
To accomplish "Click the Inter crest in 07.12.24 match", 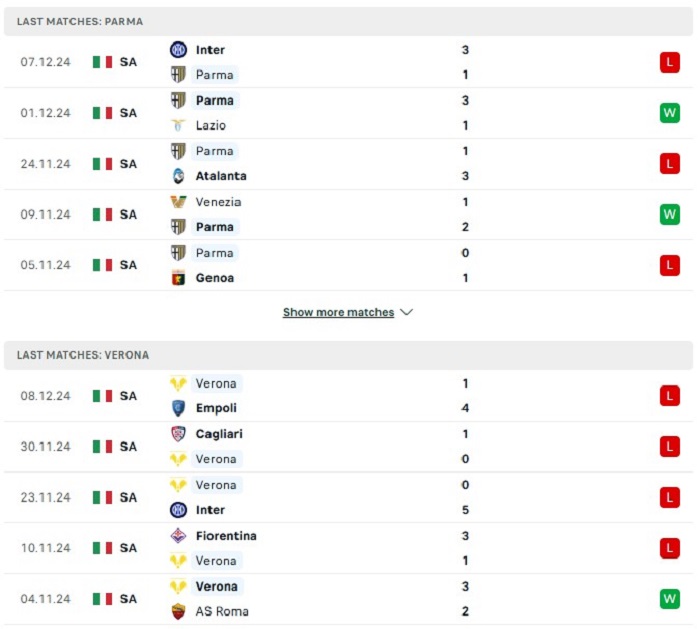I will click(x=179, y=50).
